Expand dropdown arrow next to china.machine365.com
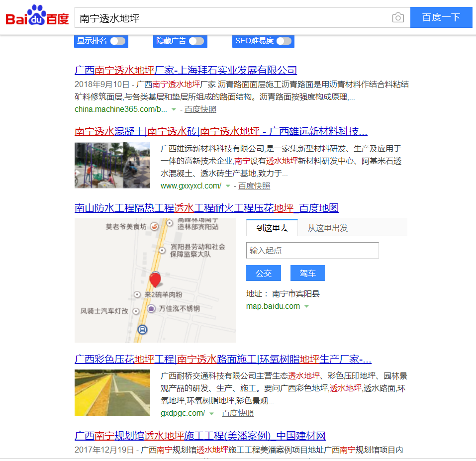 tap(174, 109)
